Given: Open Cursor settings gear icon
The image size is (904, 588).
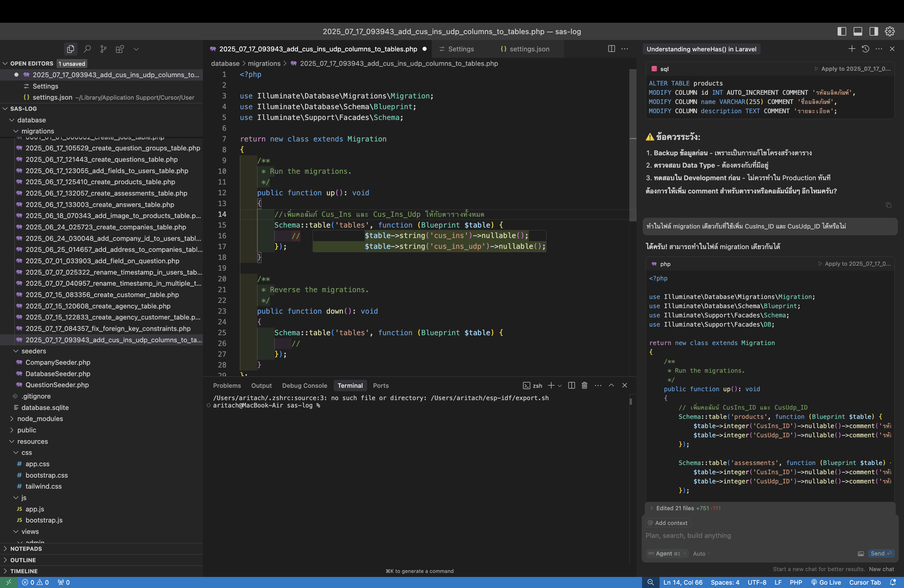Looking at the screenshot, I should (x=890, y=32).
